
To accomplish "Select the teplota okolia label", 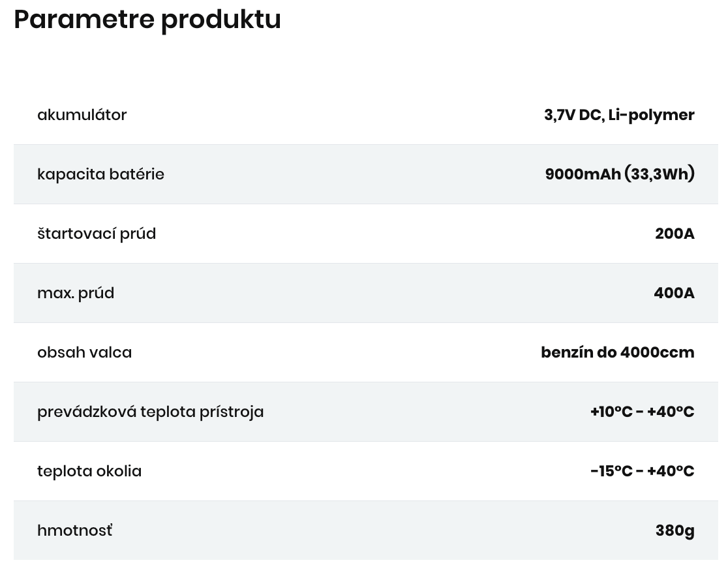I will point(89,471).
